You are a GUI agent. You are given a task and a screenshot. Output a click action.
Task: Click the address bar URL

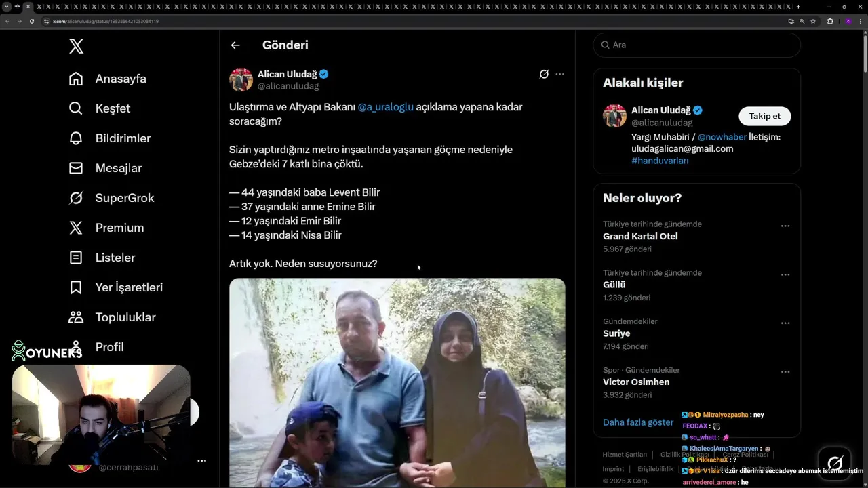point(106,21)
